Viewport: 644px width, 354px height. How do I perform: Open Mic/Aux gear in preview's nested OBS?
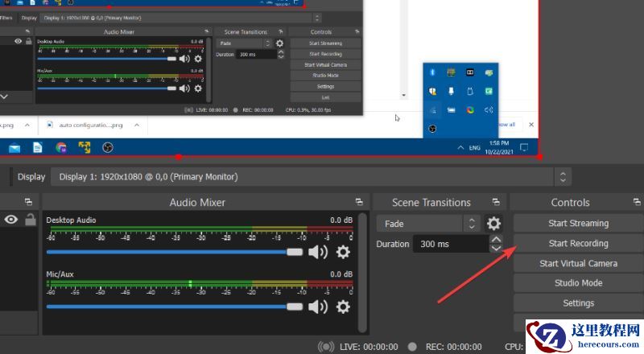(198, 88)
